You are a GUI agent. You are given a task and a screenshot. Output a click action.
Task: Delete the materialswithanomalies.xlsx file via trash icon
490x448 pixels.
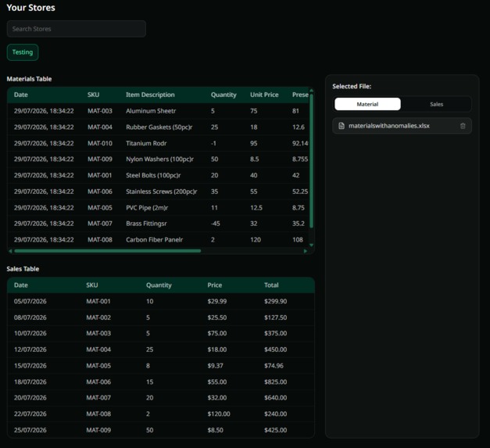point(463,126)
